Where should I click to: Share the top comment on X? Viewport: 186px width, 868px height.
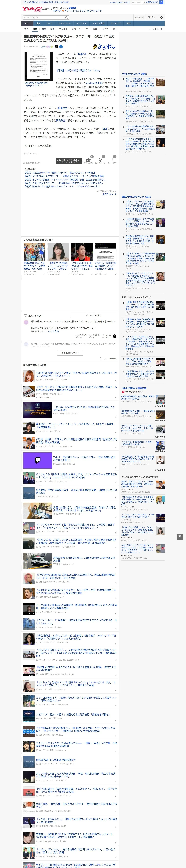click(114, 336)
